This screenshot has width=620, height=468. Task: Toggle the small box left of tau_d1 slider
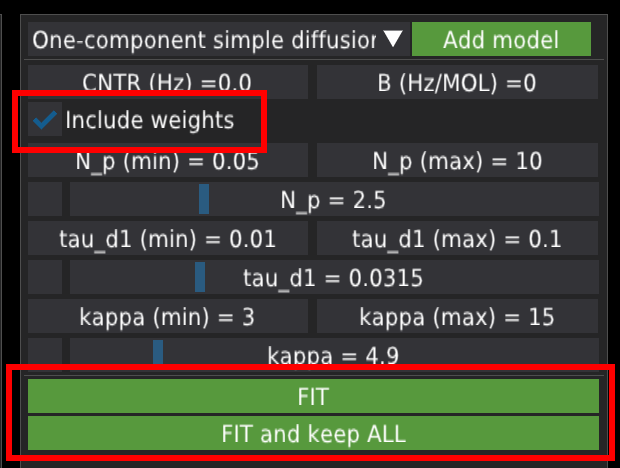45,277
